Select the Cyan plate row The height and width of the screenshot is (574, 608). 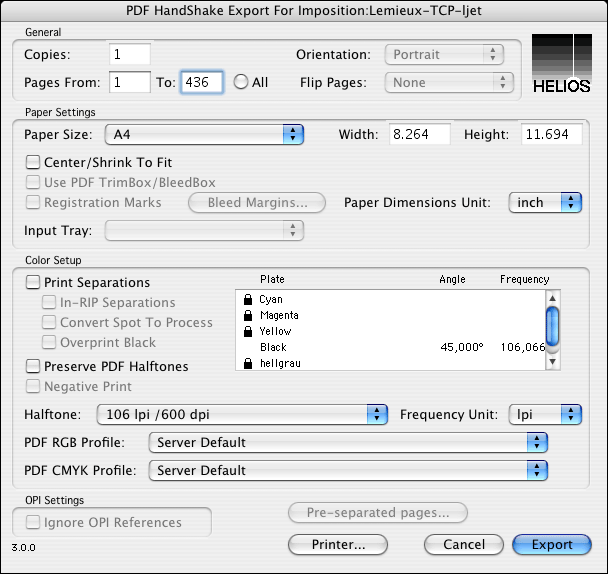[390, 299]
